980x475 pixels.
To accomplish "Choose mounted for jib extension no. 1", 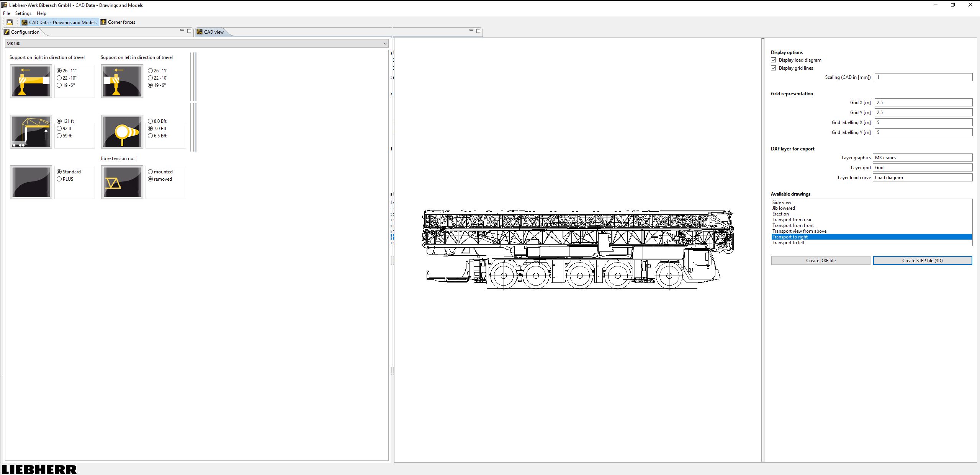I will (x=150, y=171).
